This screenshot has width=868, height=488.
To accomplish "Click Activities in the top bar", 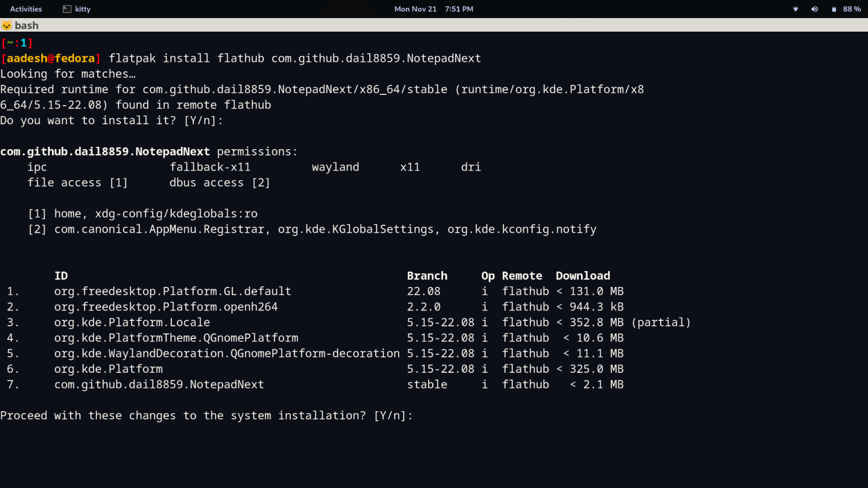I will pos(26,8).
